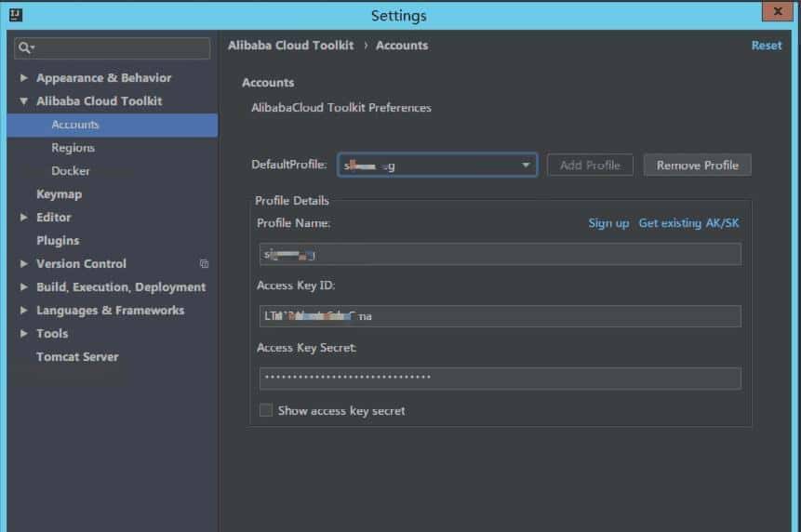
Task: Click the Accounts breadcrumb text
Action: (402, 46)
